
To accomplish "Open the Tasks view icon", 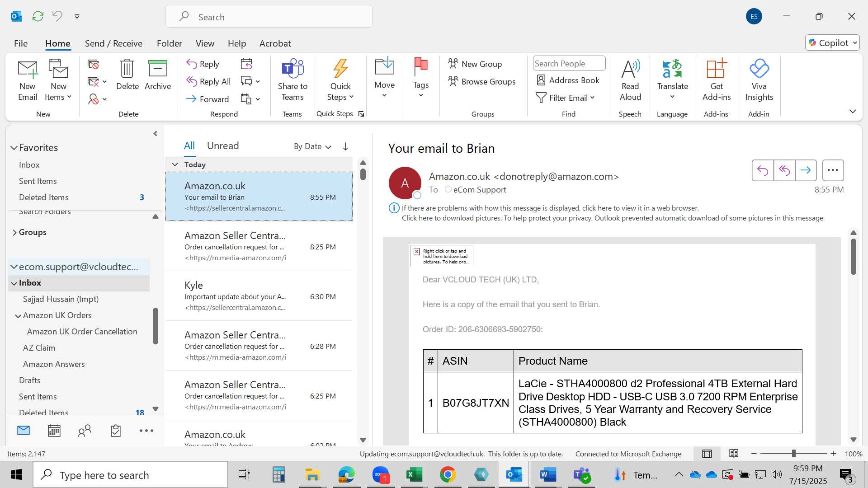I will (x=116, y=431).
